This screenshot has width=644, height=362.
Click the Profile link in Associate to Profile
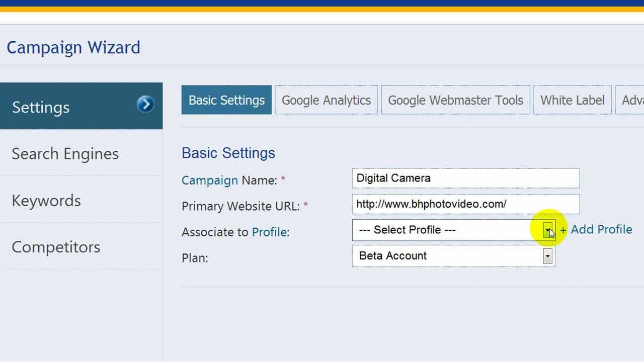[x=270, y=232]
